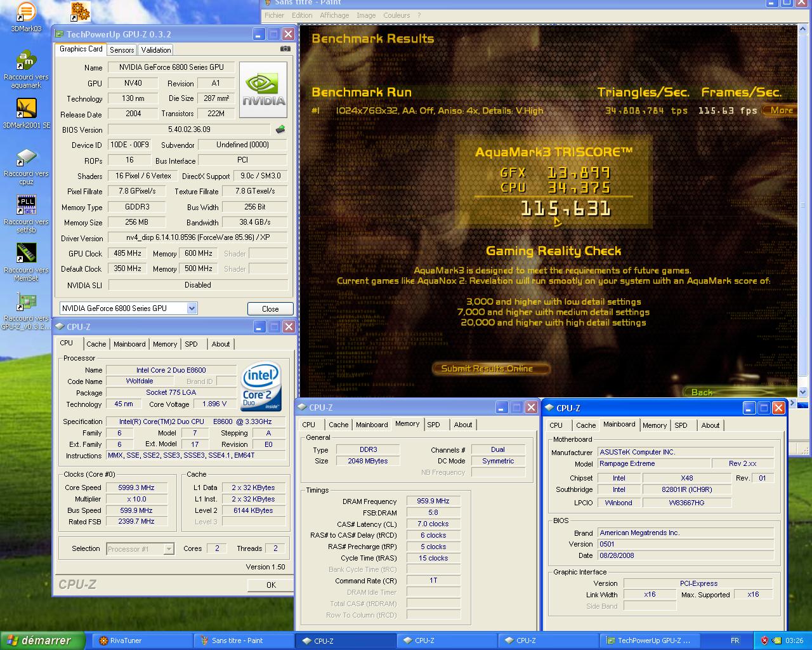Click the CPU-Z Mainboard window title icon

549,408
